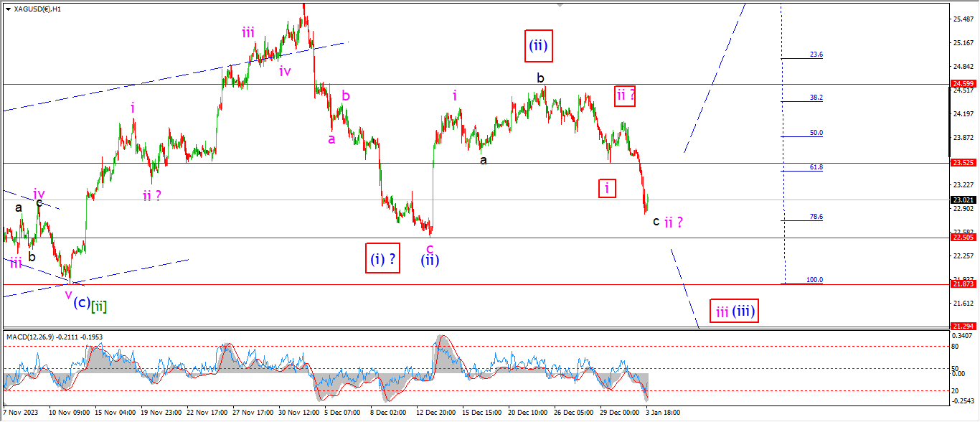Image resolution: width=980 pixels, height=422 pixels.
Task: Select the red 23.525 price level tag
Action: 962,163
